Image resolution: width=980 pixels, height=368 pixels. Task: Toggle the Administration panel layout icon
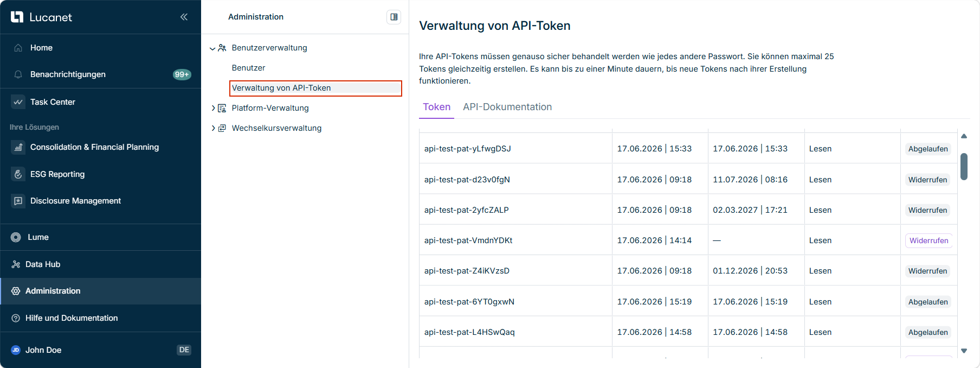point(394,17)
